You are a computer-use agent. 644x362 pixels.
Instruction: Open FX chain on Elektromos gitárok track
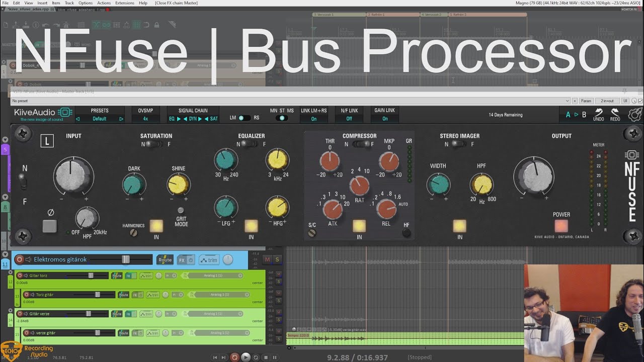click(182, 260)
